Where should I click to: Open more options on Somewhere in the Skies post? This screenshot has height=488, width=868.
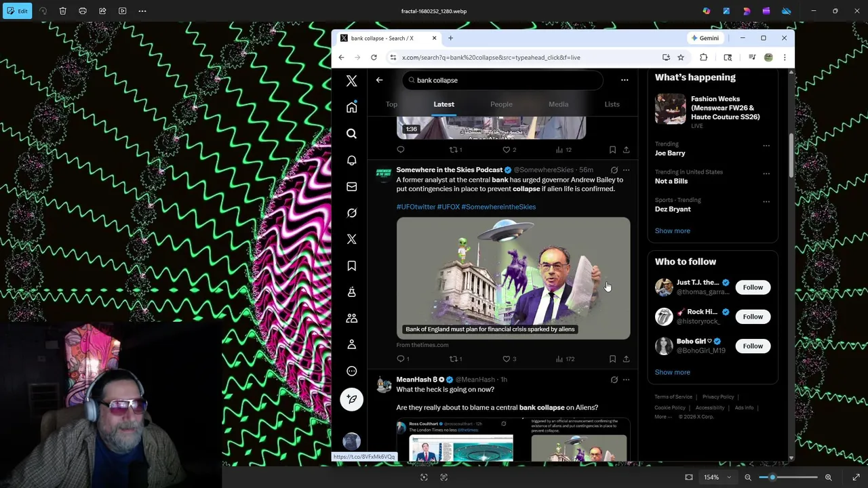[x=626, y=170]
